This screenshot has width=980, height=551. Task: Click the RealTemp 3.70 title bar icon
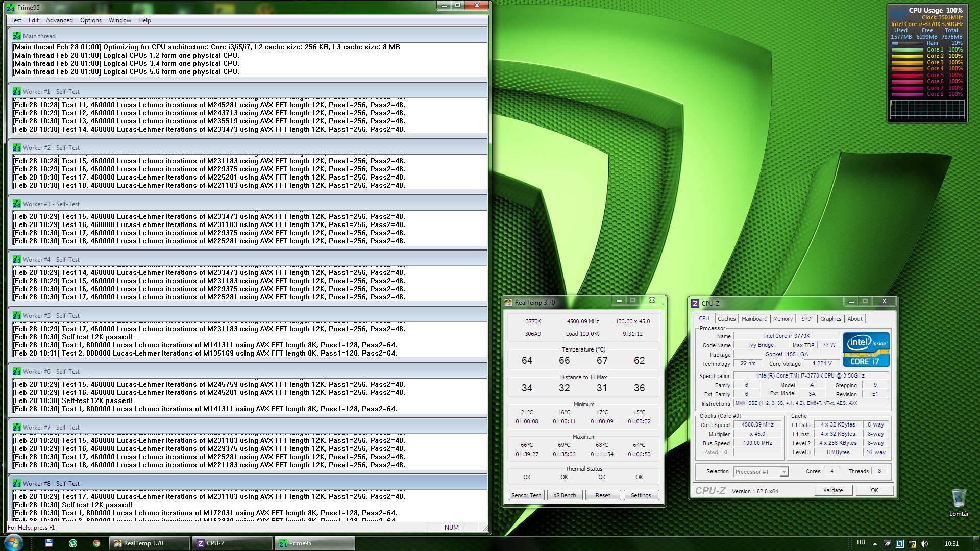coord(508,302)
